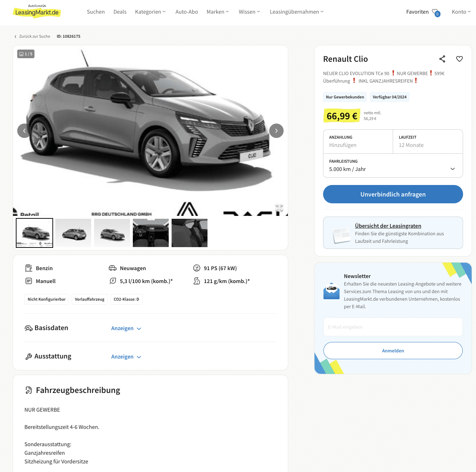
Task: Click the CO2 emission icon next to 121 g/km
Action: (197, 281)
